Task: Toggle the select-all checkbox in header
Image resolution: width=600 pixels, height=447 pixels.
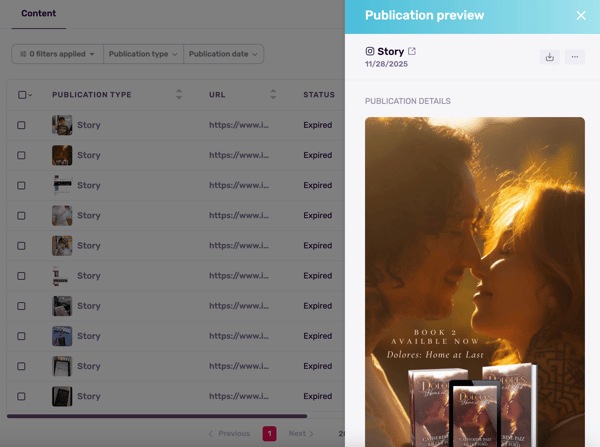Action: 22,95
